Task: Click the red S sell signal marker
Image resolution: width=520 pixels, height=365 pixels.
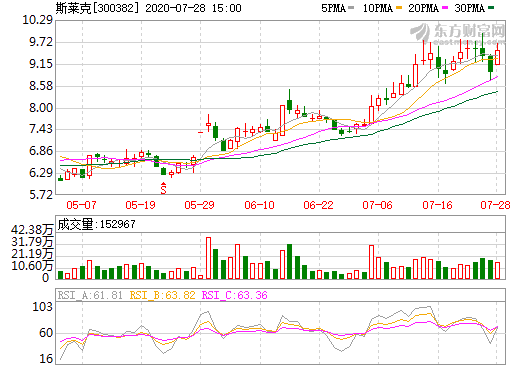Action: coord(163,188)
